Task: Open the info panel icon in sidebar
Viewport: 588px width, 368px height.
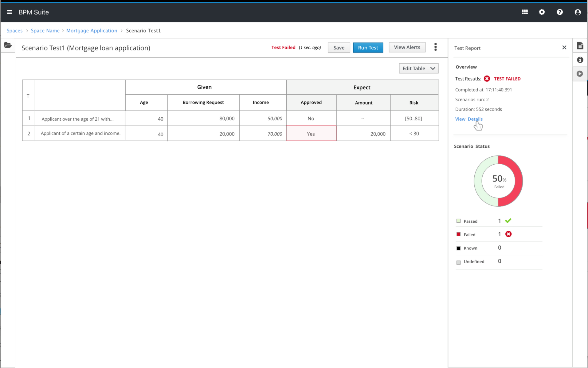Action: (580, 60)
